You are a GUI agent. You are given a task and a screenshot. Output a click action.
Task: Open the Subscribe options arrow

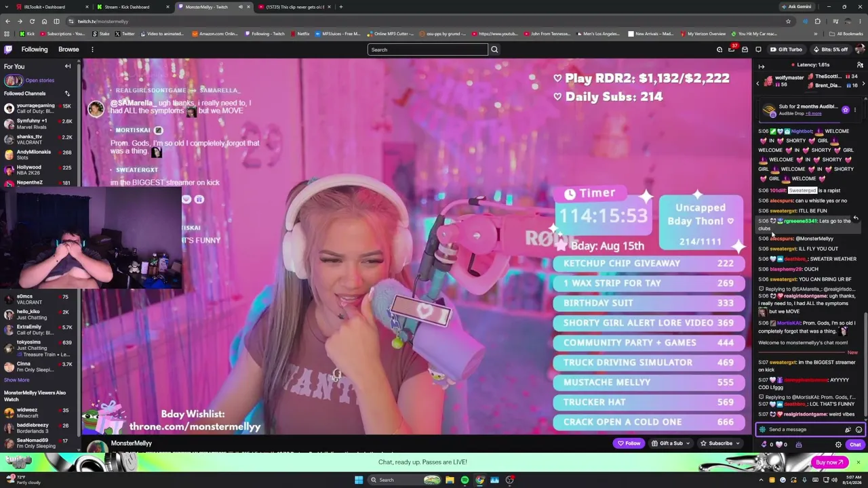739,444
